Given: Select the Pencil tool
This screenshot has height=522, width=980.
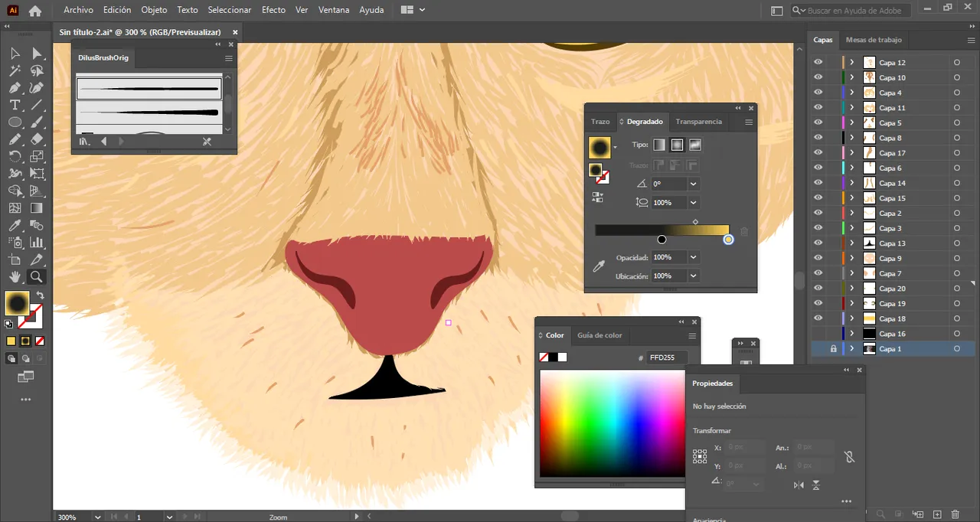Looking at the screenshot, I should [15, 139].
